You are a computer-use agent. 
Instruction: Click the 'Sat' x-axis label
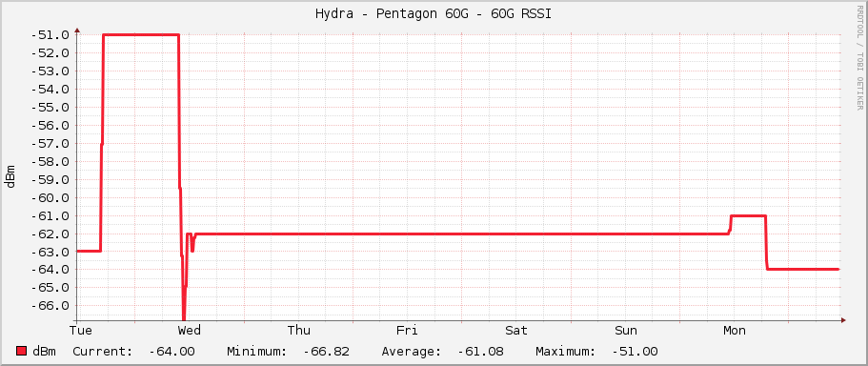coord(516,331)
